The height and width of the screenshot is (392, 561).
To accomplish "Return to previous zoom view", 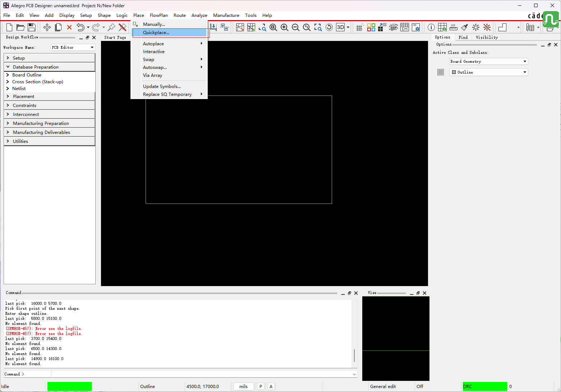I will coord(307,27).
